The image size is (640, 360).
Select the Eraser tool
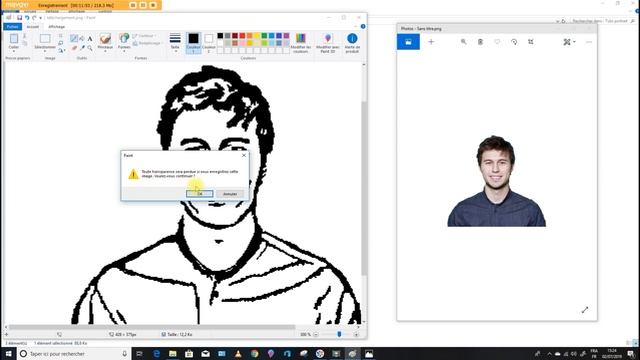(74, 48)
